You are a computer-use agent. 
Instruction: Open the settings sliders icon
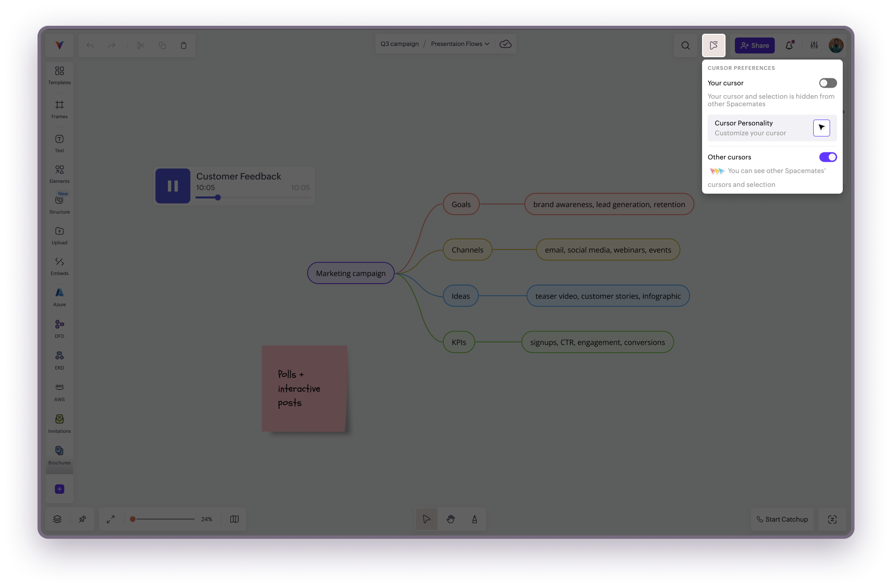coord(814,45)
